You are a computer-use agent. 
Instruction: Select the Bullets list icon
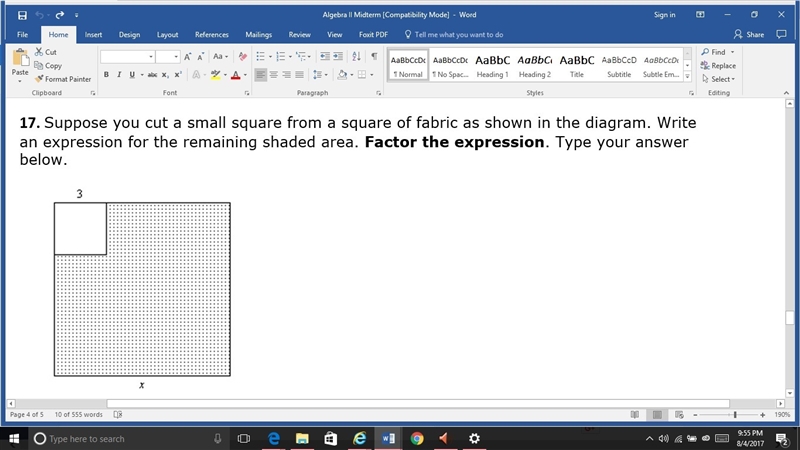click(260, 57)
